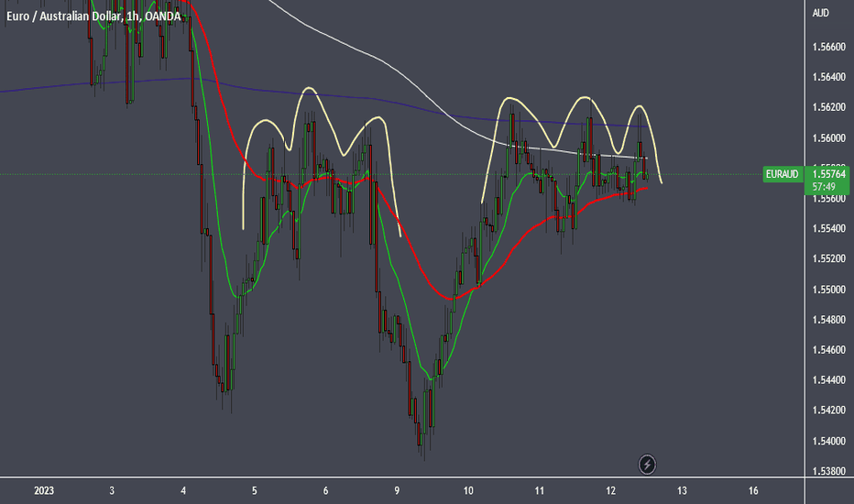The image size is (854, 504).
Task: Click the 1.54000 price axis label
Action: (x=829, y=441)
